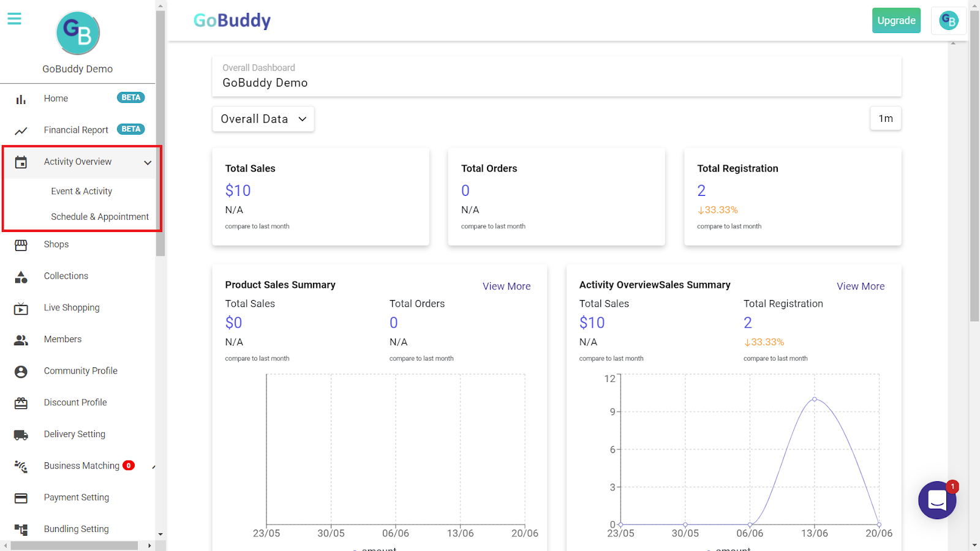The height and width of the screenshot is (551, 980).
Task: Click the Home bar chart icon
Action: [x=21, y=99]
